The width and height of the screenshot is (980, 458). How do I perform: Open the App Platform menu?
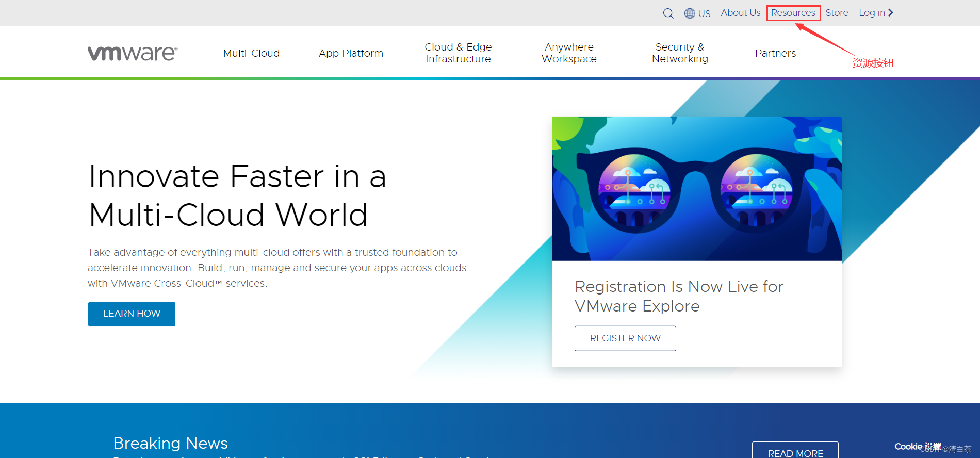(x=351, y=53)
